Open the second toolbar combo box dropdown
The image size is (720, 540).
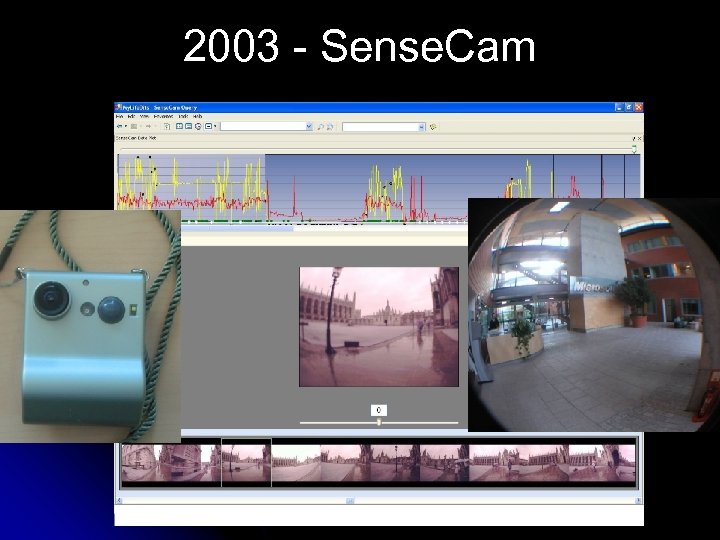(422, 127)
